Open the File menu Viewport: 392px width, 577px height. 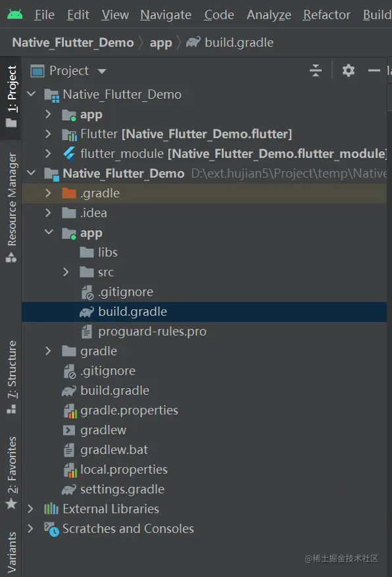pyautogui.click(x=45, y=14)
